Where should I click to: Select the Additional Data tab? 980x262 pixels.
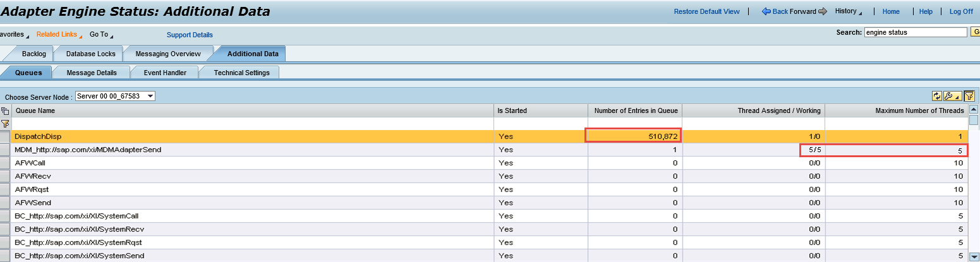(253, 54)
